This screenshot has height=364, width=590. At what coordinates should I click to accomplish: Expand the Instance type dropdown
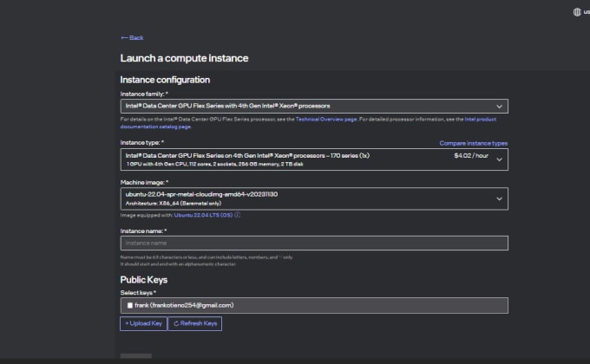click(x=314, y=159)
